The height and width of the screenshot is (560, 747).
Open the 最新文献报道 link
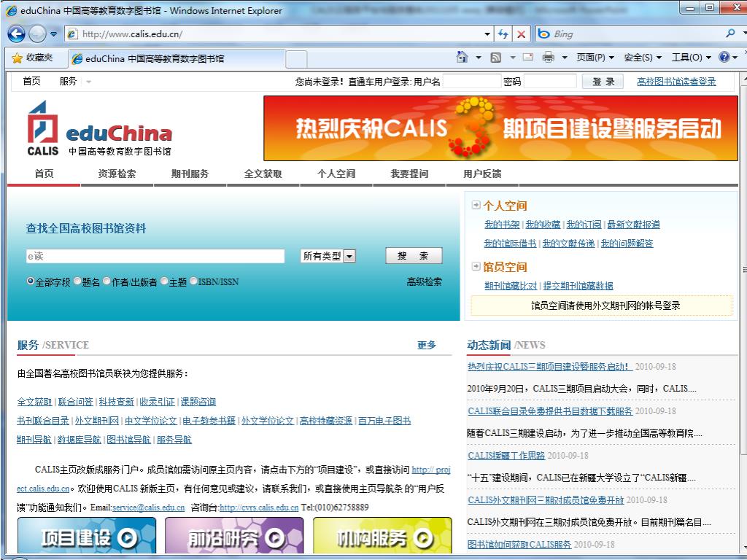tap(634, 225)
